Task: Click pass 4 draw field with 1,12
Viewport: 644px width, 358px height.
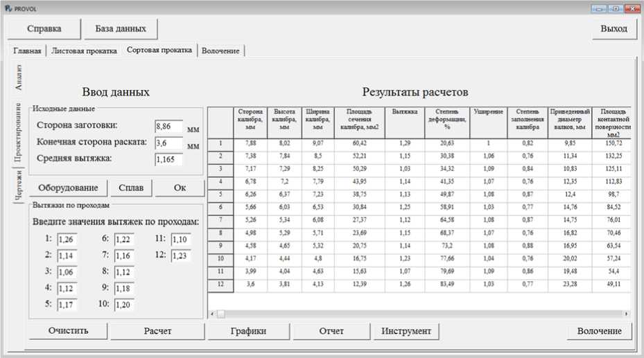Action: [67, 288]
